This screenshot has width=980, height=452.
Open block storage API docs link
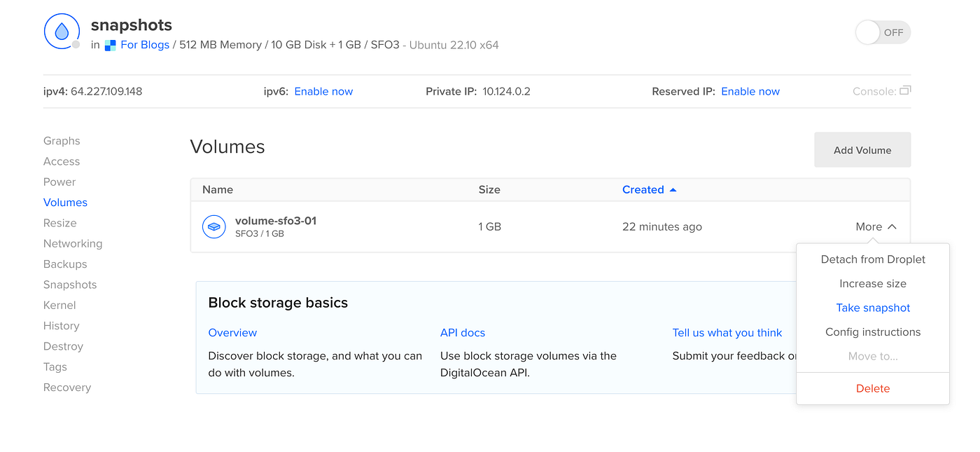tap(463, 333)
